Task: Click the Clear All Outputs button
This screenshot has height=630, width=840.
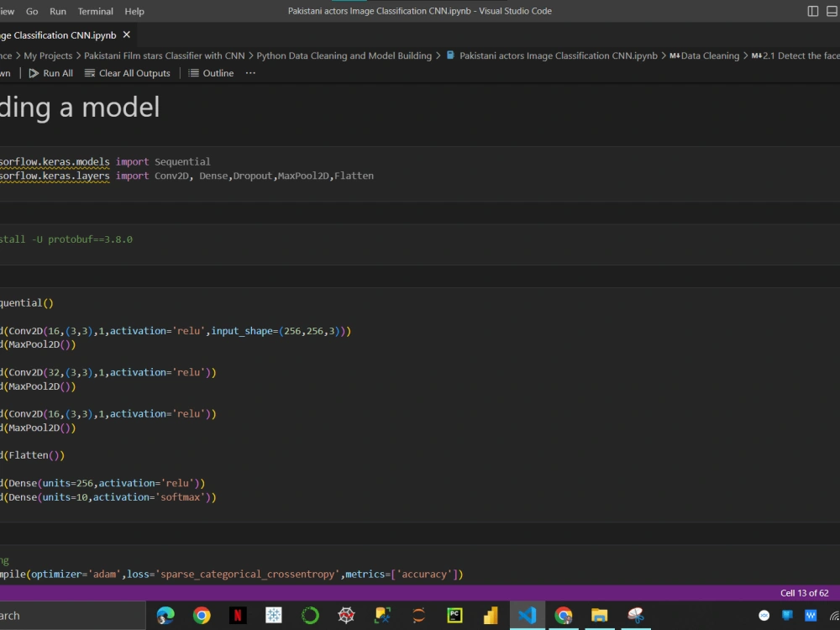Action: click(128, 73)
